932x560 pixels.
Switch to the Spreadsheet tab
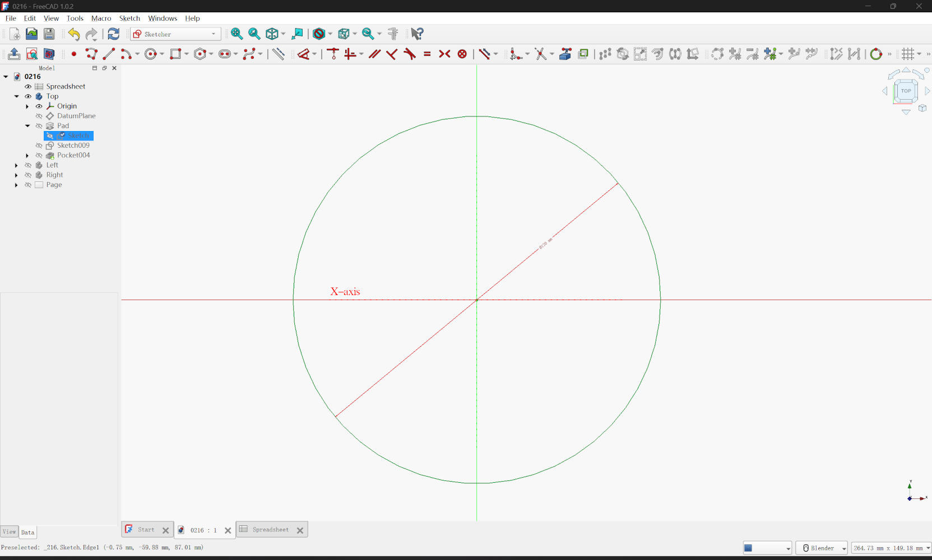271,530
